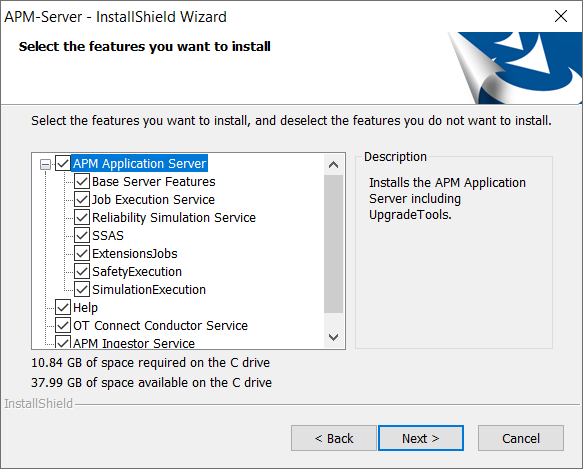
Task: Cancel the InstallShield wizard
Action: pos(521,438)
